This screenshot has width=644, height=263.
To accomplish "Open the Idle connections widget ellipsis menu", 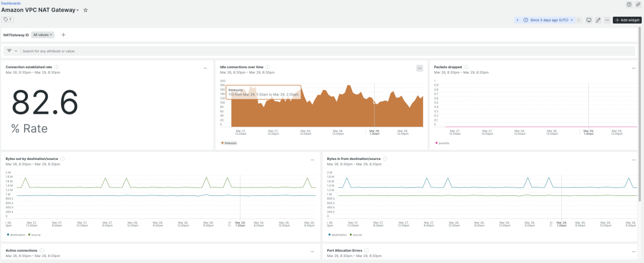I will tap(420, 68).
